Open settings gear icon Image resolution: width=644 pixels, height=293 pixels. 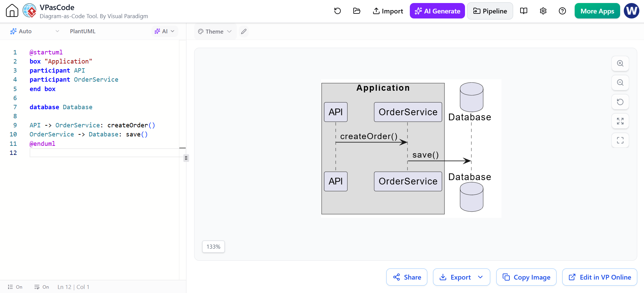pyautogui.click(x=543, y=11)
